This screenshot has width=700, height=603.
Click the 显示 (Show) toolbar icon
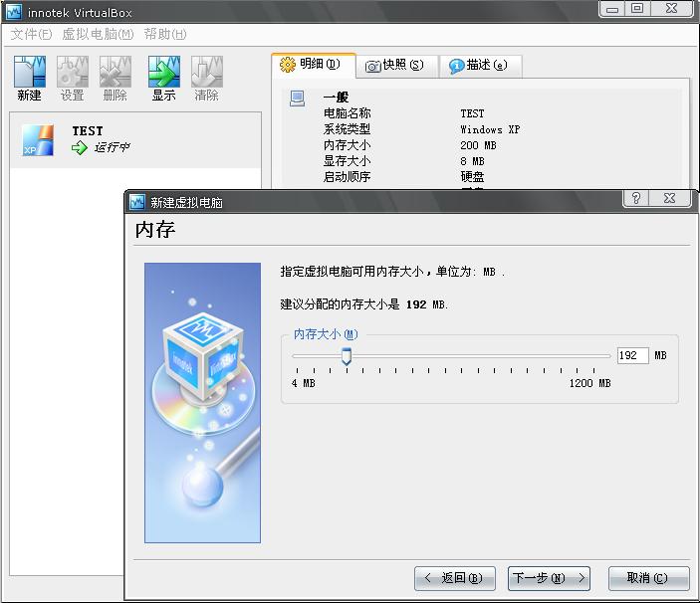tap(164, 72)
